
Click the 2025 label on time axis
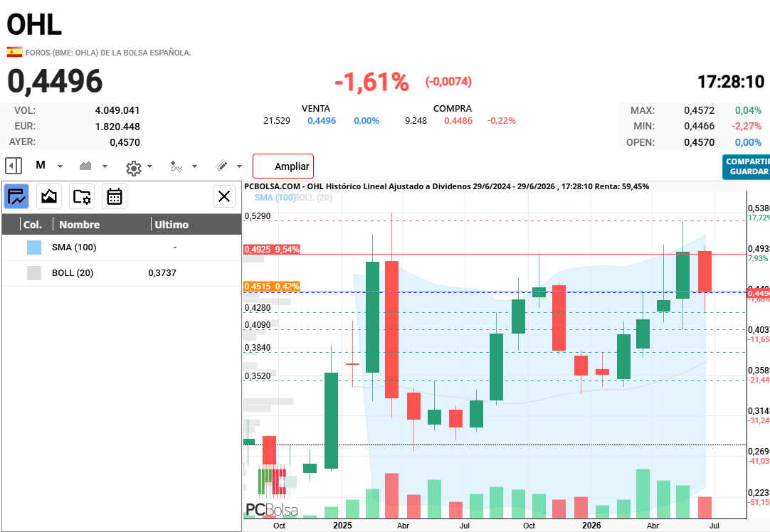pyautogui.click(x=342, y=525)
